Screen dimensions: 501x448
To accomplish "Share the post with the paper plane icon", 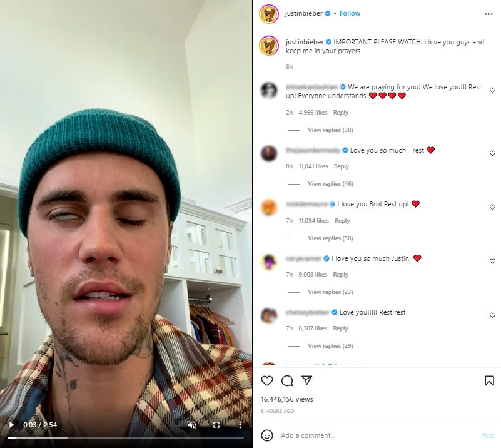I will click(x=306, y=380).
